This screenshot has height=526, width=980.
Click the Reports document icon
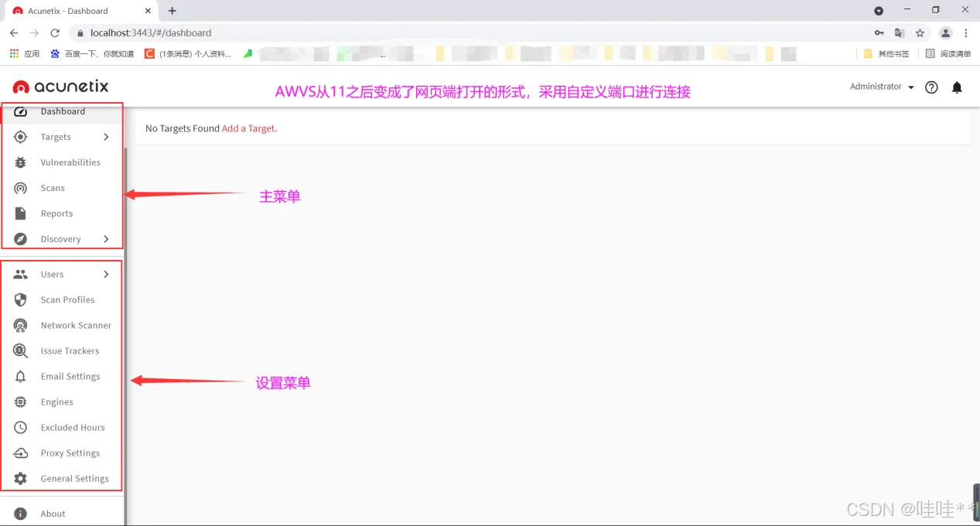21,213
